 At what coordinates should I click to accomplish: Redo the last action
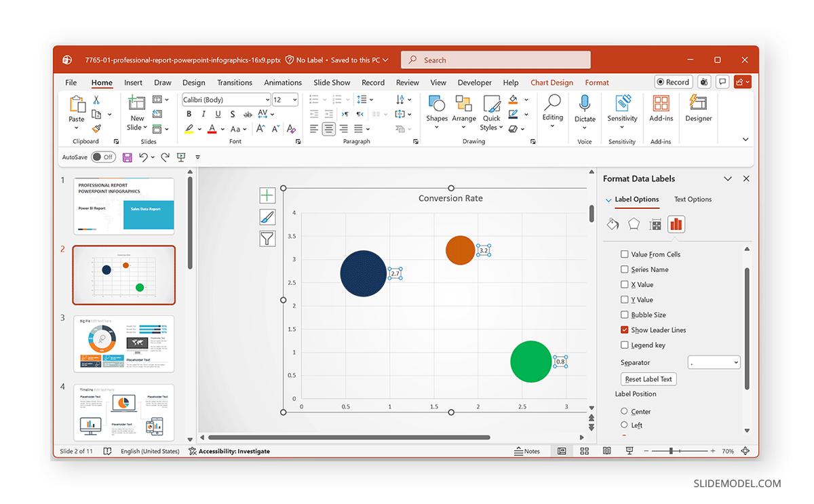pyautogui.click(x=165, y=157)
